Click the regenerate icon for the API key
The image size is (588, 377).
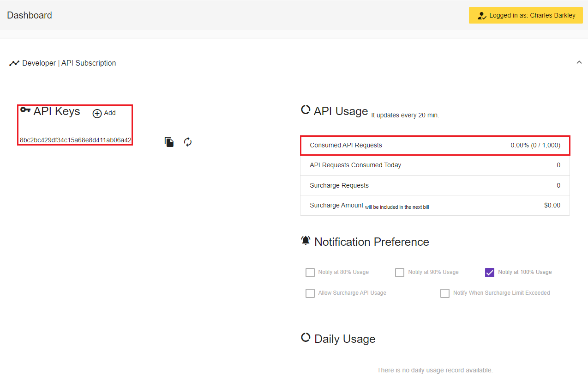(187, 141)
